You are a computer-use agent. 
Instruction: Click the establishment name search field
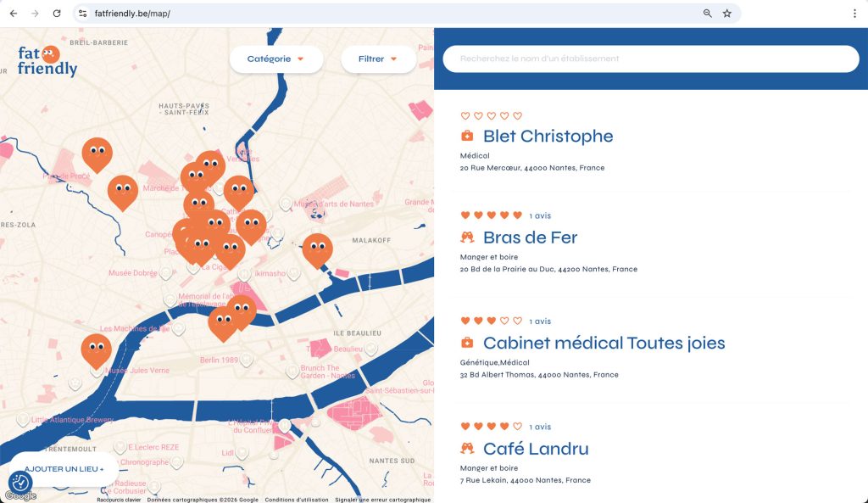[x=650, y=59]
